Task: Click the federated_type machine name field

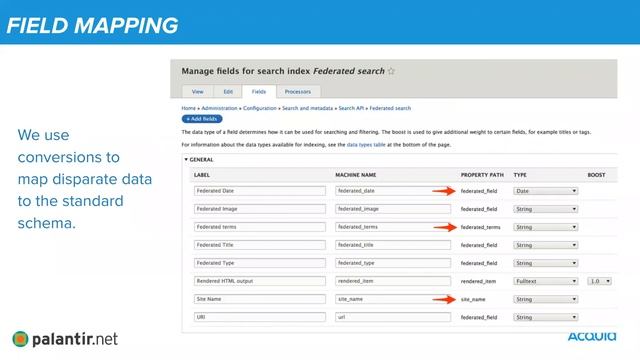Action: [x=393, y=263]
